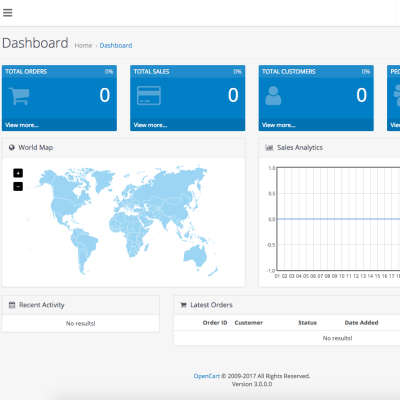View more under Total Sales
The image size is (400, 400).
click(x=150, y=125)
